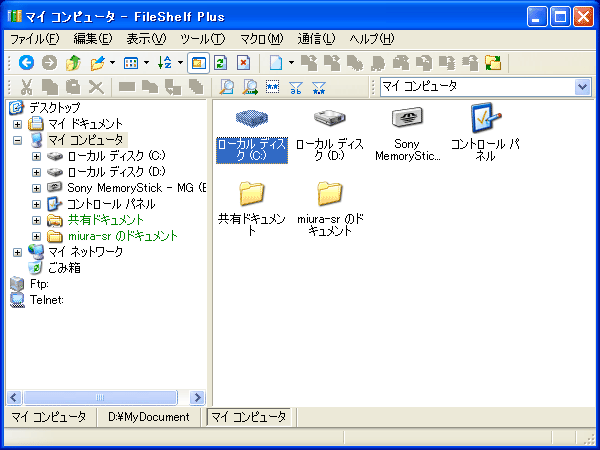Refresh the file list with green arrows icon
The height and width of the screenshot is (450, 600).
221,62
